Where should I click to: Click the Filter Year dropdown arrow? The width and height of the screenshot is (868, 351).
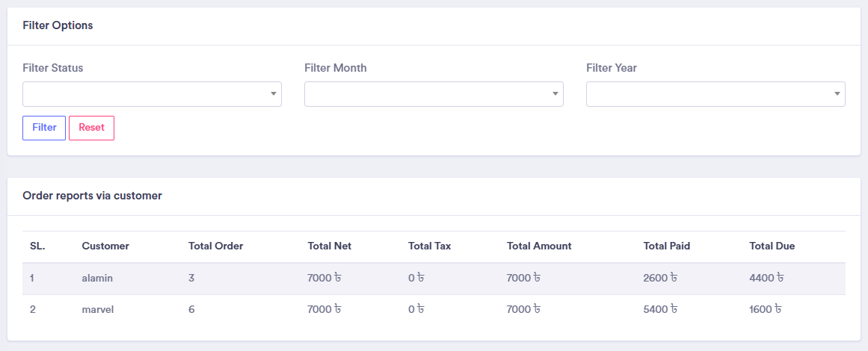pyautogui.click(x=837, y=94)
